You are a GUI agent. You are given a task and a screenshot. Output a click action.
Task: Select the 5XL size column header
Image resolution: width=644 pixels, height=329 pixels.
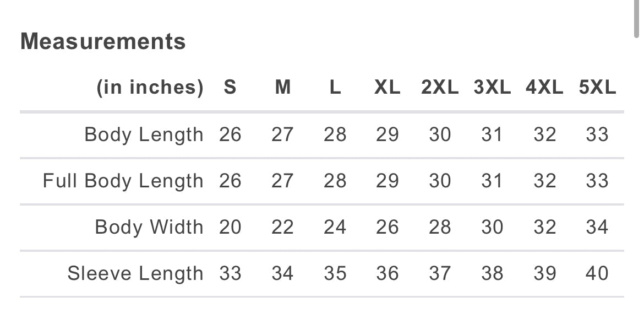(597, 87)
